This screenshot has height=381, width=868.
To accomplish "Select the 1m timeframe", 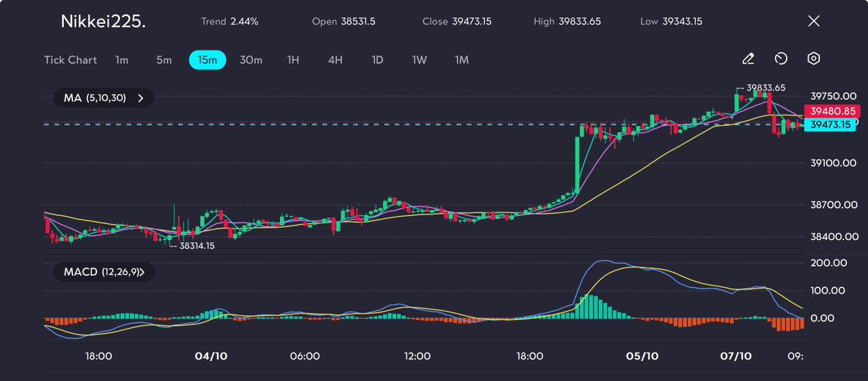I will (x=121, y=60).
